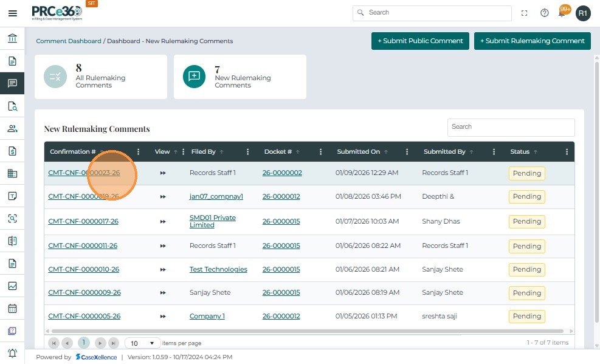The image size is (600, 364).
Task: Open the R1 user profile avatar
Action: tap(583, 13)
